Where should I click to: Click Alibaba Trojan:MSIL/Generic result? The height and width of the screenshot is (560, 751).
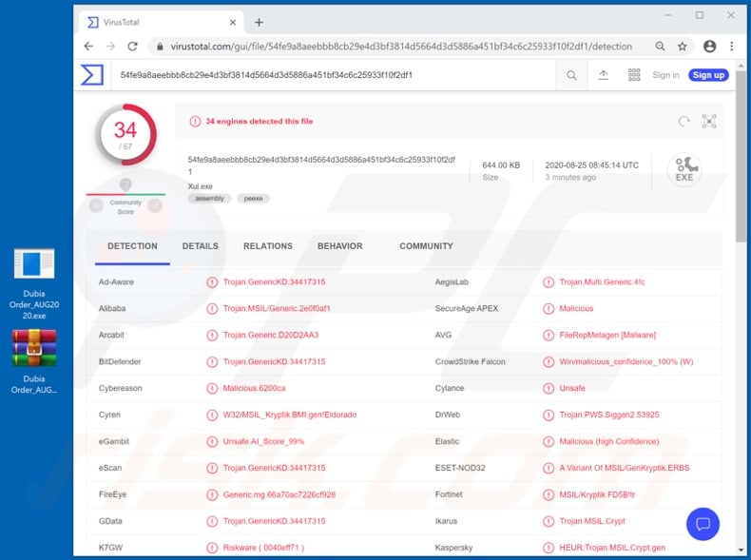(x=277, y=308)
